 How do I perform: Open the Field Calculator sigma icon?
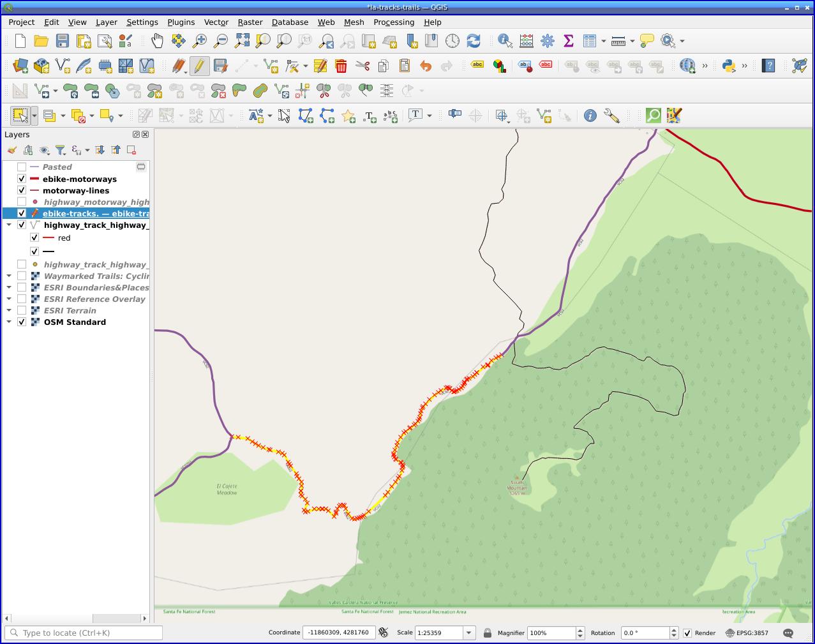568,41
